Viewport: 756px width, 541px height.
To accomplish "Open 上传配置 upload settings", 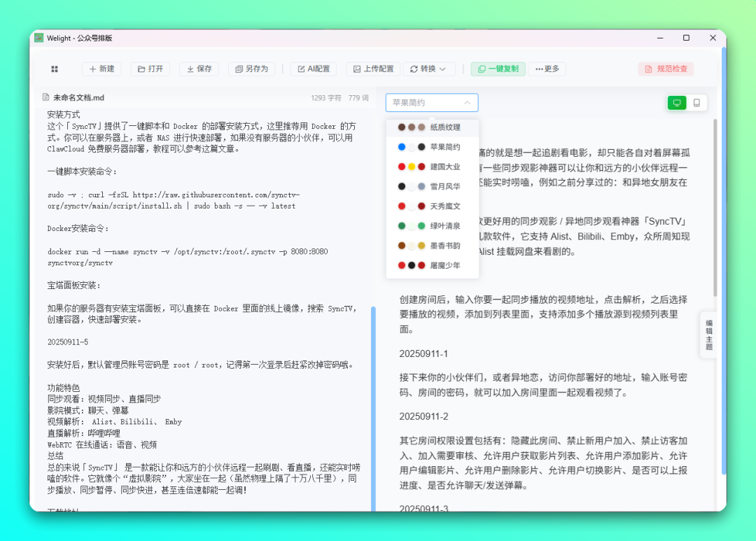I will point(373,69).
